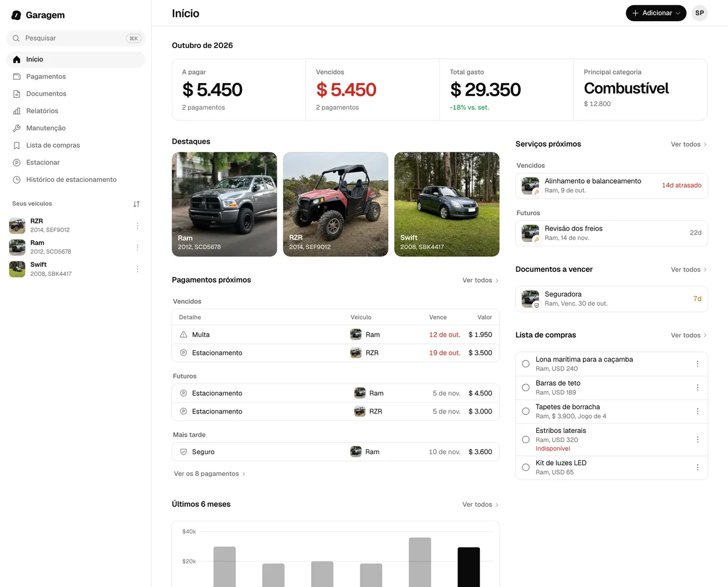
Task: Select RZR in the vehicles list
Action: pos(76,226)
